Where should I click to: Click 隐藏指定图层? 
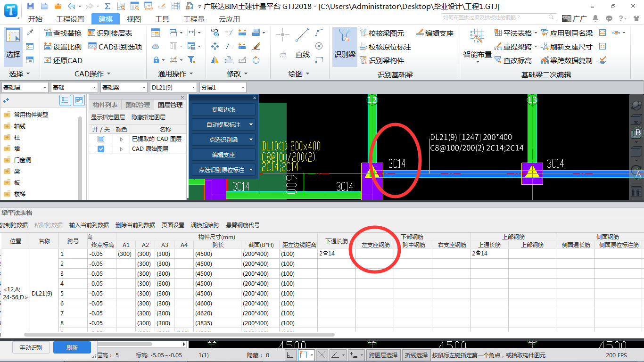click(x=149, y=117)
